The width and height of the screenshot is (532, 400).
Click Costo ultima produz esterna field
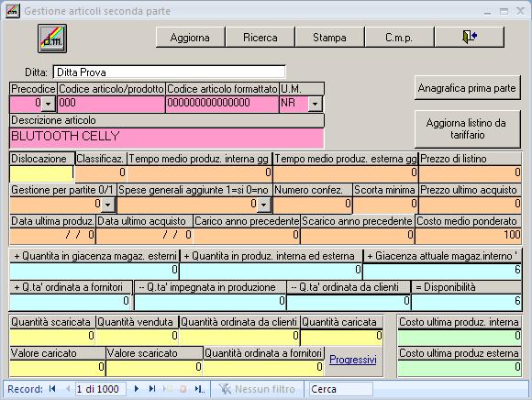(x=460, y=368)
